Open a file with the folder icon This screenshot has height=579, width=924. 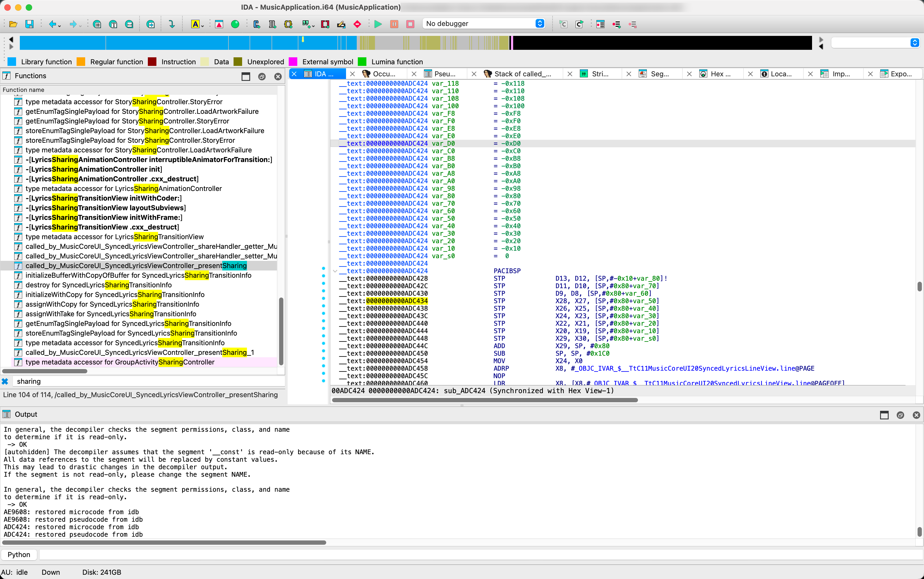(13, 24)
